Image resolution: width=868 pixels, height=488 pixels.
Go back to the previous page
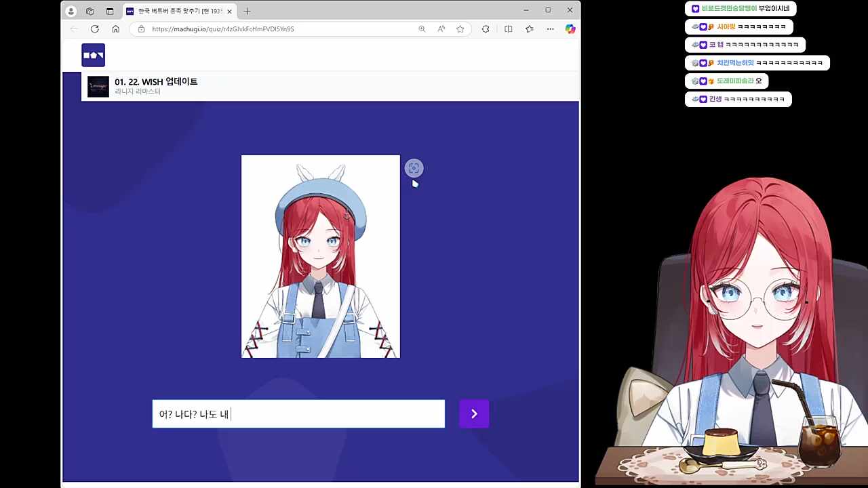point(74,29)
